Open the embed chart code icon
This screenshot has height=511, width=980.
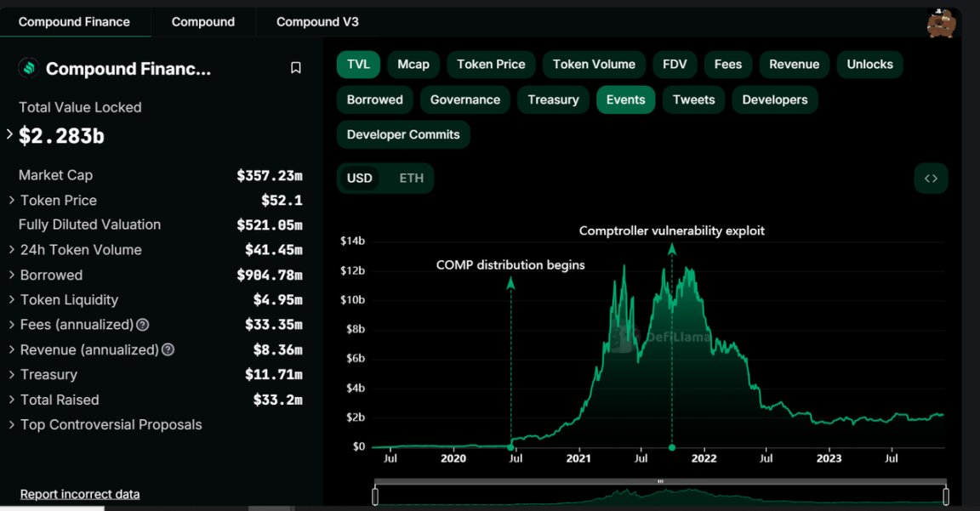[931, 178]
